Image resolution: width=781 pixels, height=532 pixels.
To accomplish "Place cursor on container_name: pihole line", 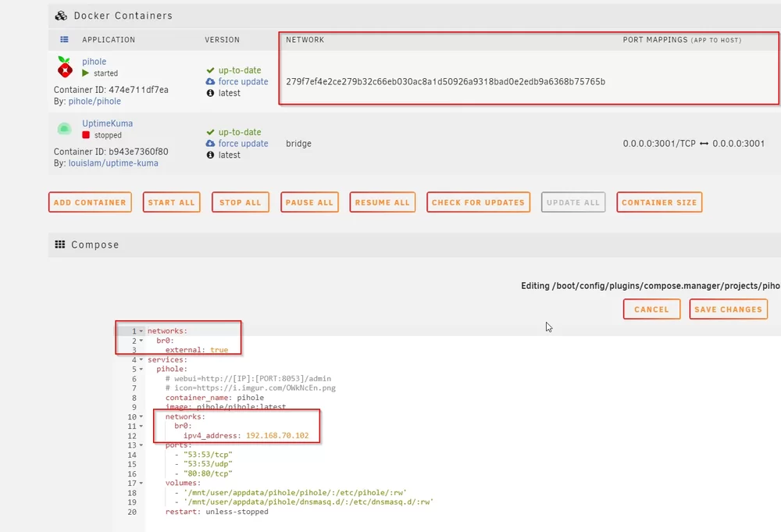I will click(x=215, y=398).
